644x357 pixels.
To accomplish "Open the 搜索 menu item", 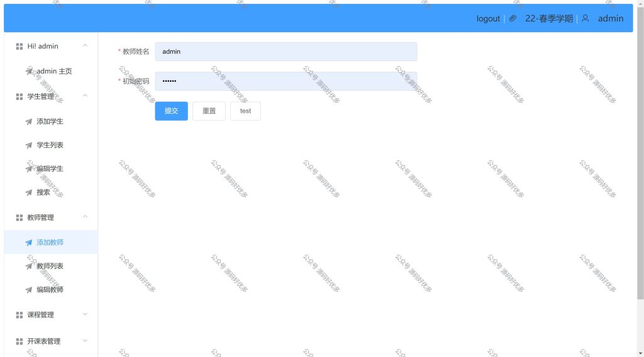I will point(51,192).
